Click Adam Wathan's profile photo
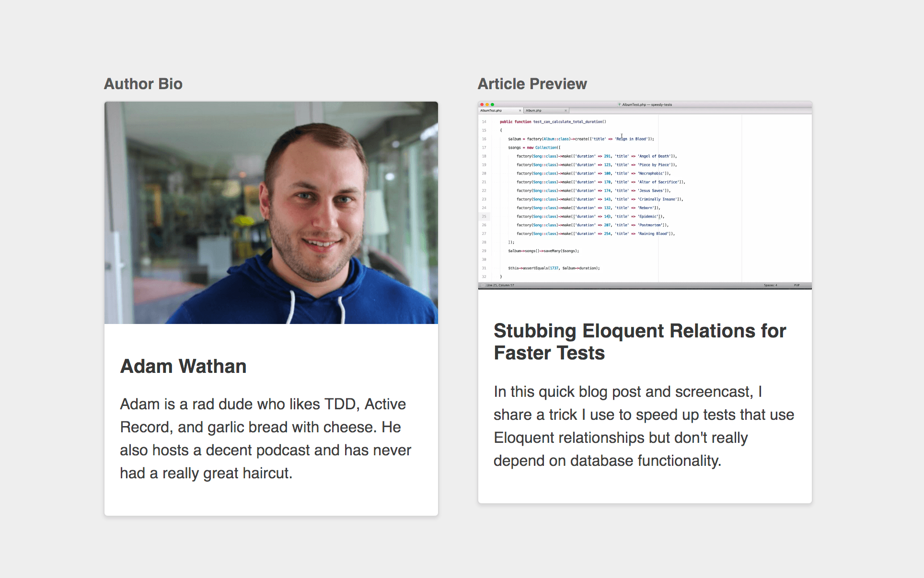The width and height of the screenshot is (924, 578). [271, 213]
